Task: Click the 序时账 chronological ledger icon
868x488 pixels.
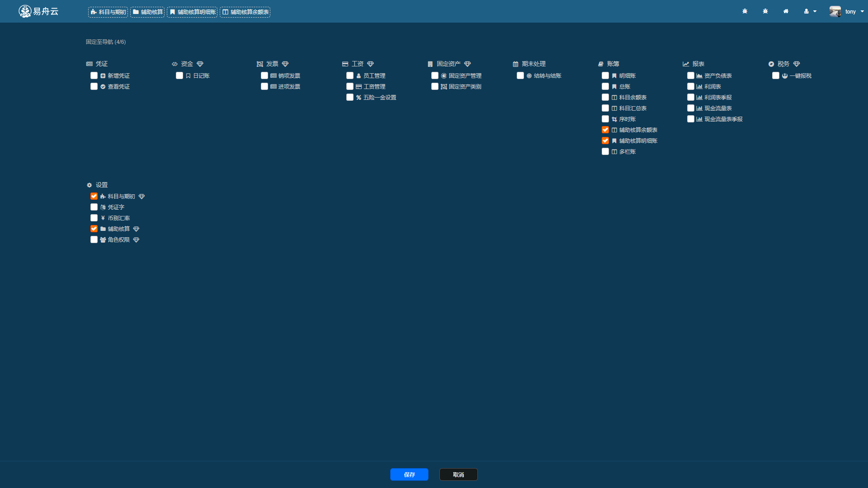Action: [614, 119]
